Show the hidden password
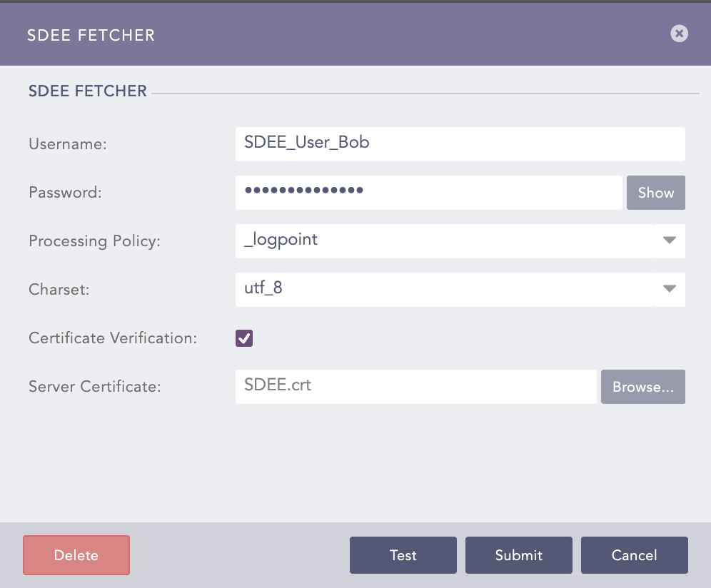The image size is (711, 588). click(655, 193)
